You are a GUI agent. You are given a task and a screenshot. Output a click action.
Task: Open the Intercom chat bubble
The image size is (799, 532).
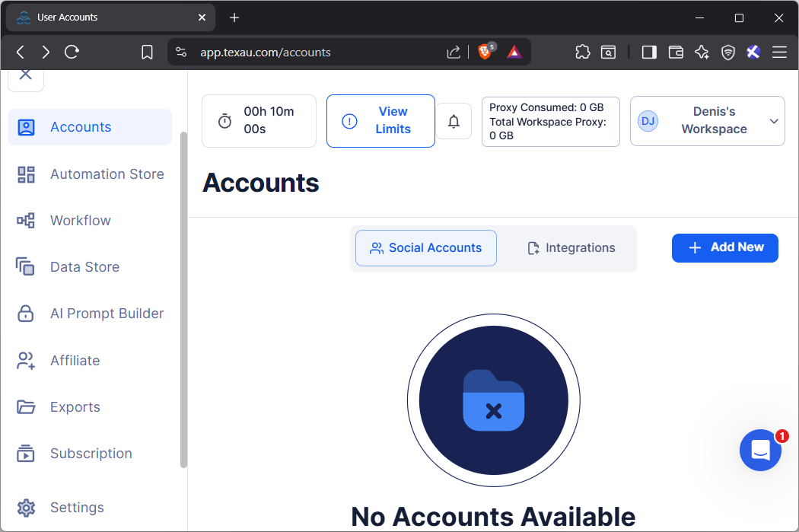[x=760, y=450]
